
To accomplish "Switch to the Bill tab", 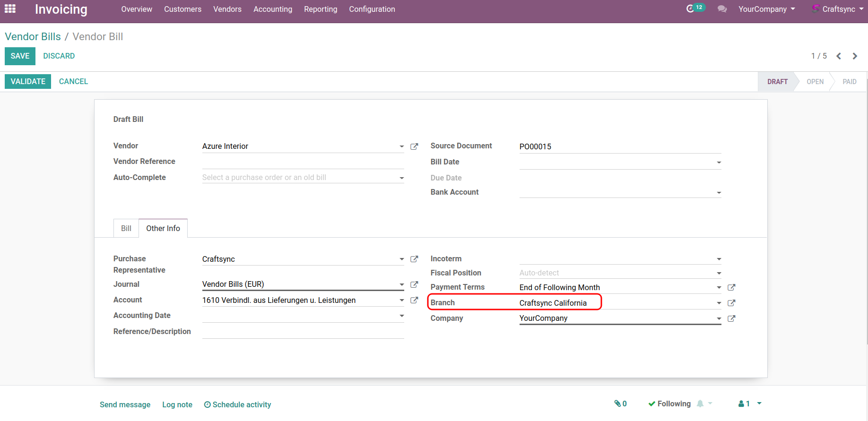I will point(126,228).
